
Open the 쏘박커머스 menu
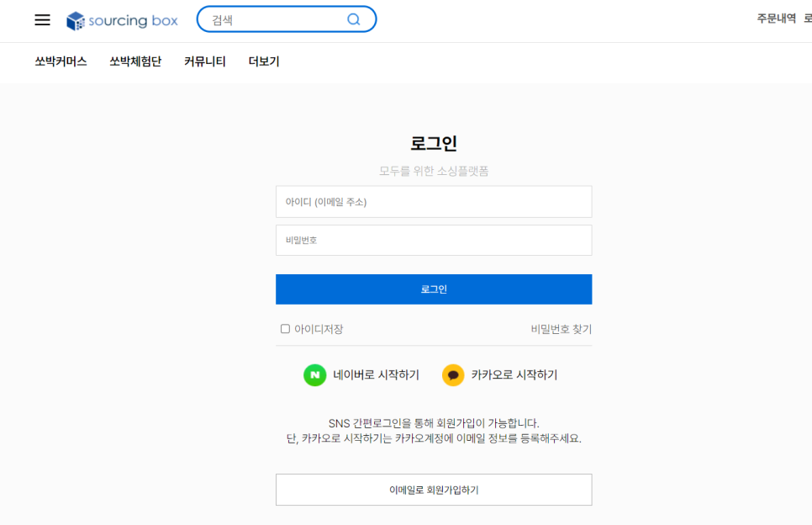point(61,61)
